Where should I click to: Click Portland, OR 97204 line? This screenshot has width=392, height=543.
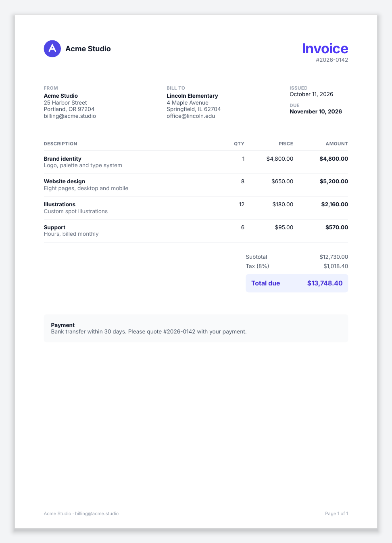click(x=69, y=109)
